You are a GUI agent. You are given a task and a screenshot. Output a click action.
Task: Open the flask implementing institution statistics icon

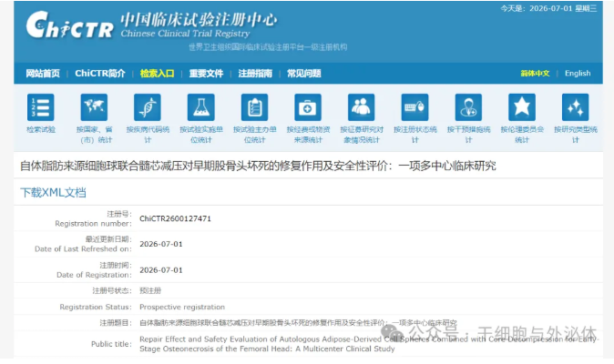click(201, 107)
